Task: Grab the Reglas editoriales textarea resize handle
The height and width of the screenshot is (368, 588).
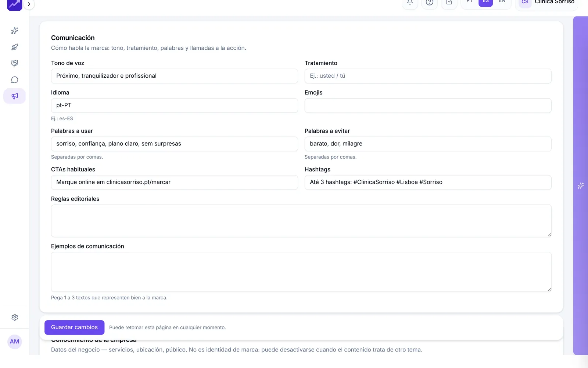Action: tap(549, 235)
